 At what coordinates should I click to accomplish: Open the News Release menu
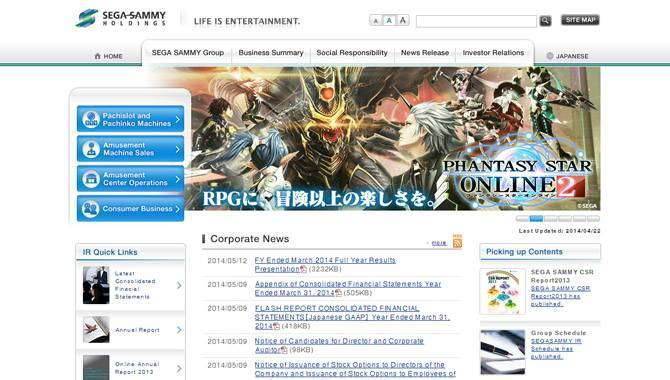click(425, 53)
